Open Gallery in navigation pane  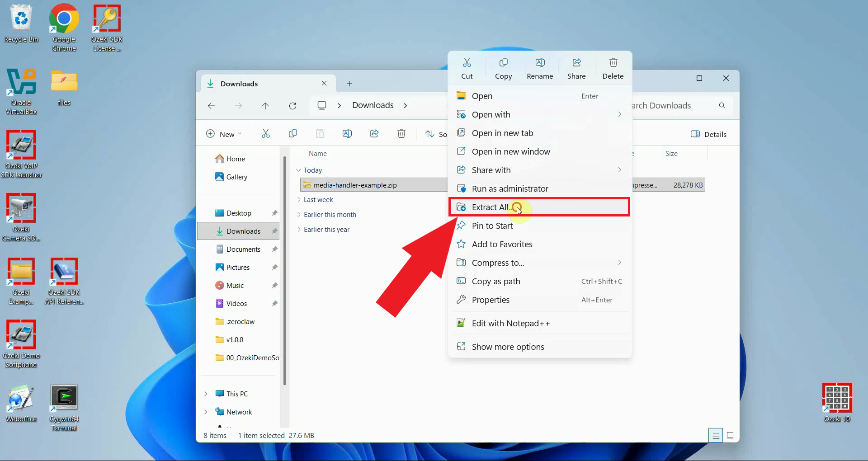[231, 177]
